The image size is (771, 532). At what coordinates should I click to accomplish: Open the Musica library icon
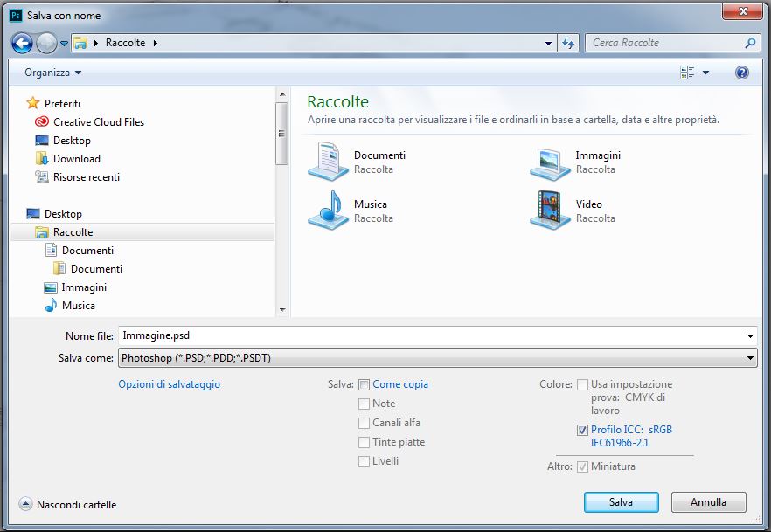329,211
